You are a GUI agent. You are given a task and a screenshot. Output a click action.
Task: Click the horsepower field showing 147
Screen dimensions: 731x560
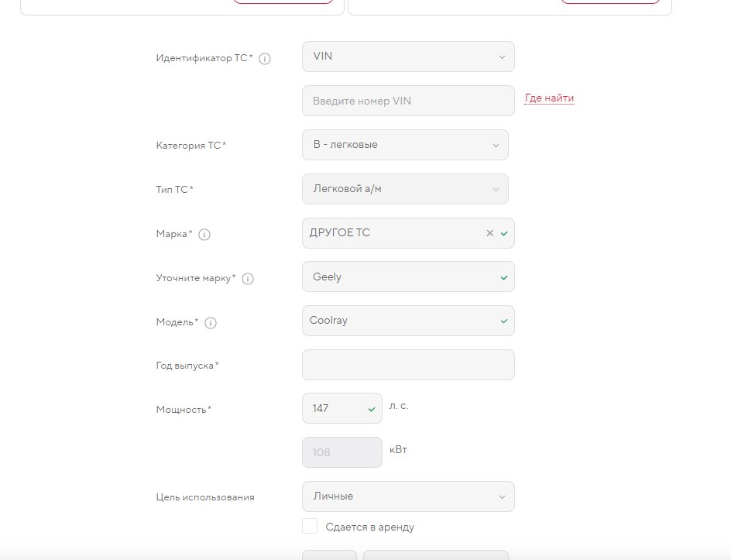click(x=342, y=408)
